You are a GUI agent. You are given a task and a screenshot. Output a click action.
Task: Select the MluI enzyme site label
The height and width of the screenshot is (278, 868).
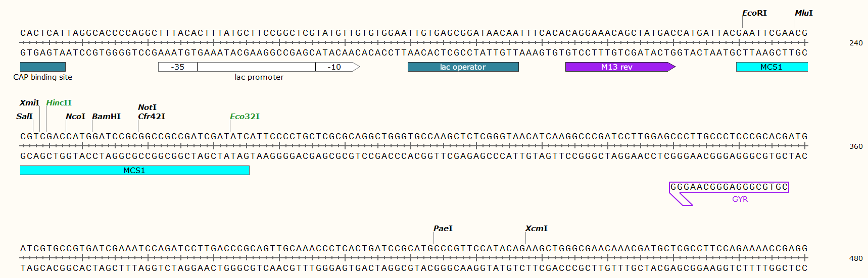click(803, 13)
